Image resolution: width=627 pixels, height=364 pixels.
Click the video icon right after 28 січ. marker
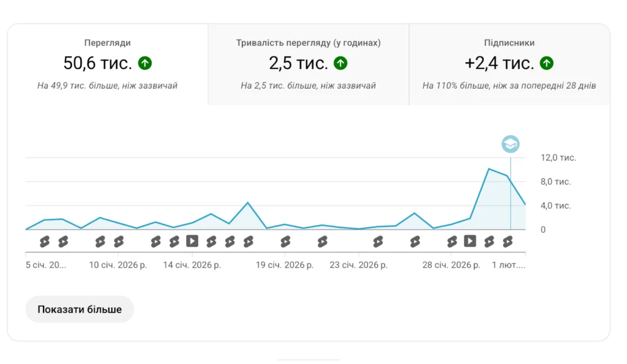(470, 241)
